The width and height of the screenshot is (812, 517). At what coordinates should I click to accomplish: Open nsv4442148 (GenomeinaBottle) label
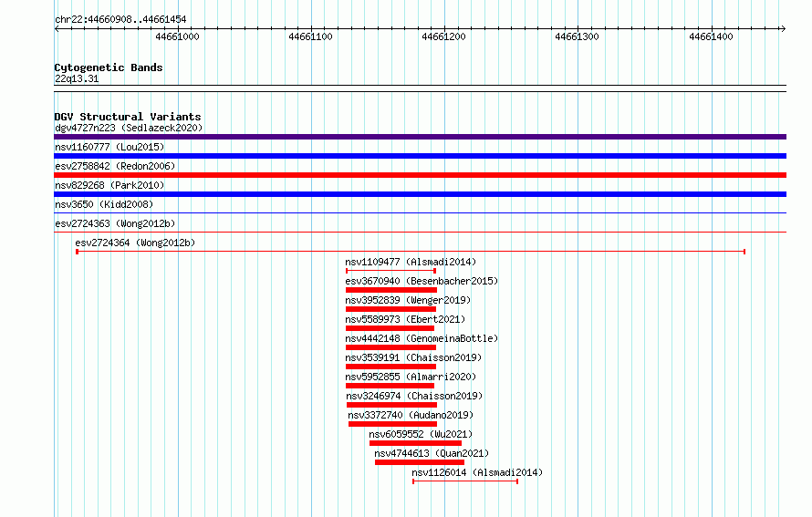click(422, 338)
